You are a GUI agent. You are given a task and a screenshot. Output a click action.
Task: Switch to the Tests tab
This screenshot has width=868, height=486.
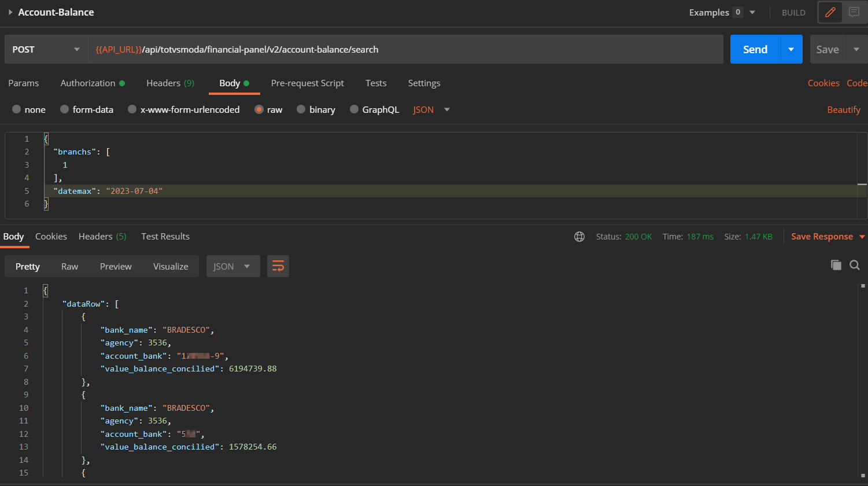pos(376,83)
